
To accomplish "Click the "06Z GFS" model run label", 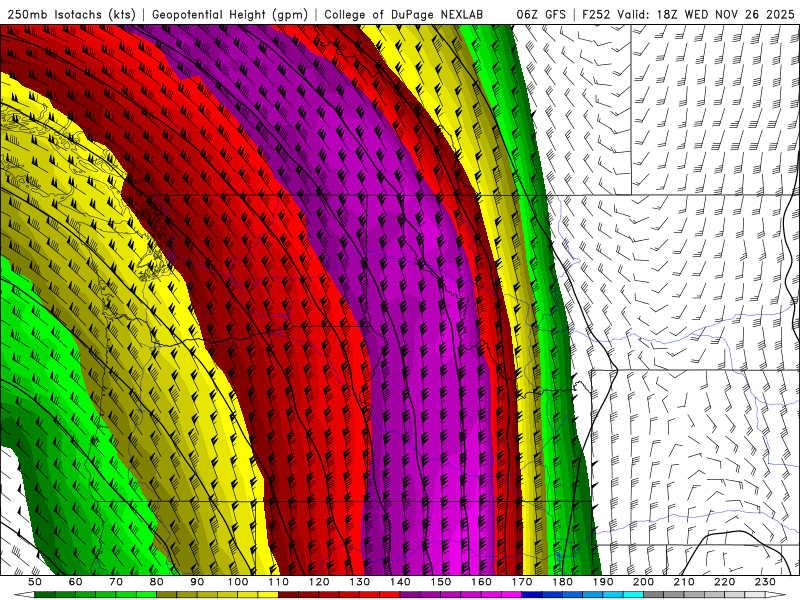I will coord(541,14).
